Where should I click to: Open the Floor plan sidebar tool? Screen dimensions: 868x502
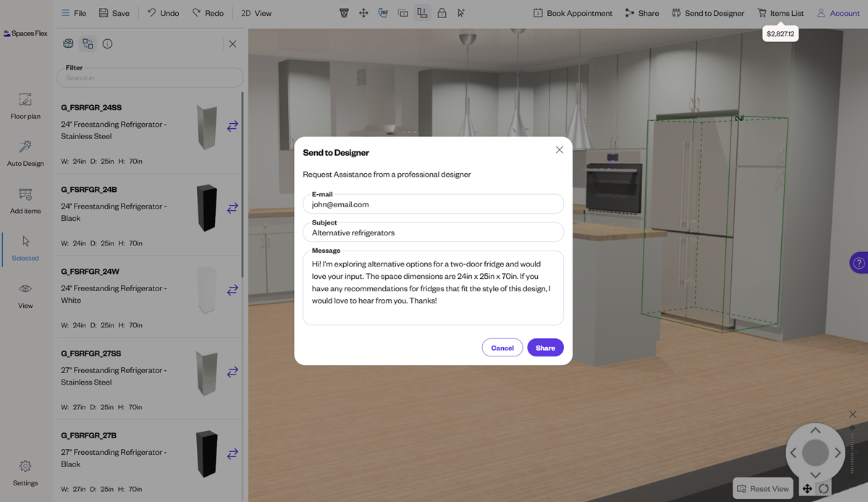click(x=25, y=106)
